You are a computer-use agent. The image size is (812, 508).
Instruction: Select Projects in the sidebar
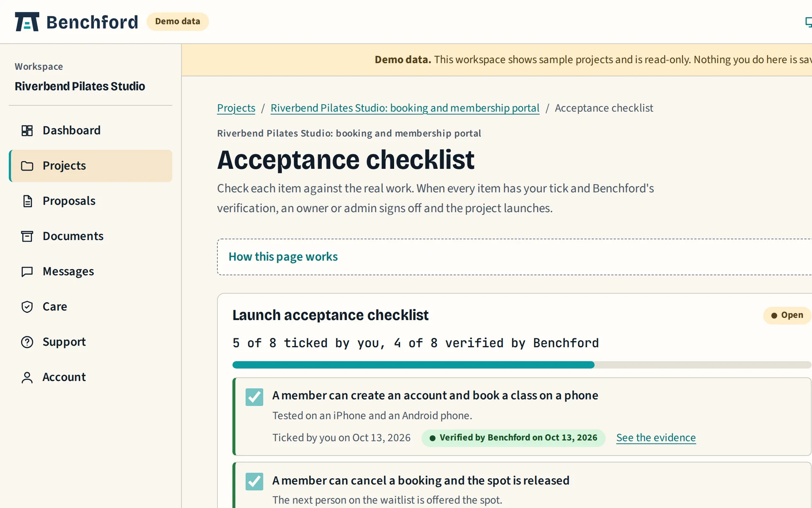[x=91, y=166]
